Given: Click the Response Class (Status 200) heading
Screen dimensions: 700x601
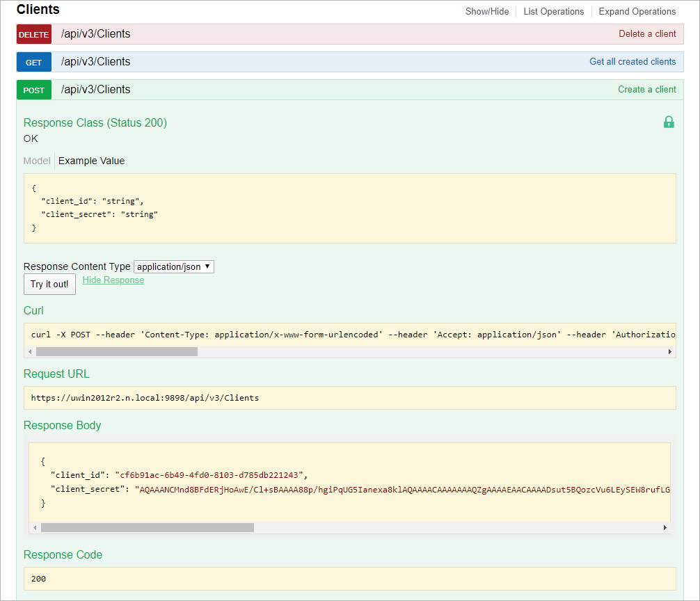Looking at the screenshot, I should [95, 122].
